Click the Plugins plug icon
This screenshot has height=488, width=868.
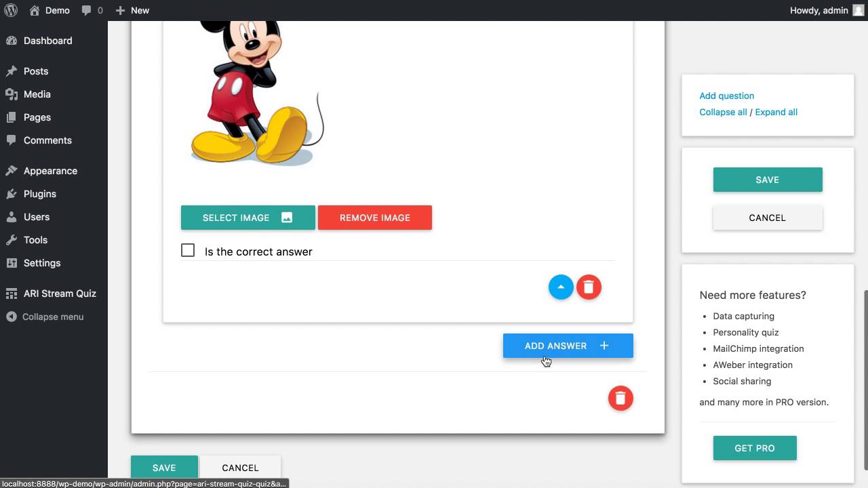[x=12, y=194]
